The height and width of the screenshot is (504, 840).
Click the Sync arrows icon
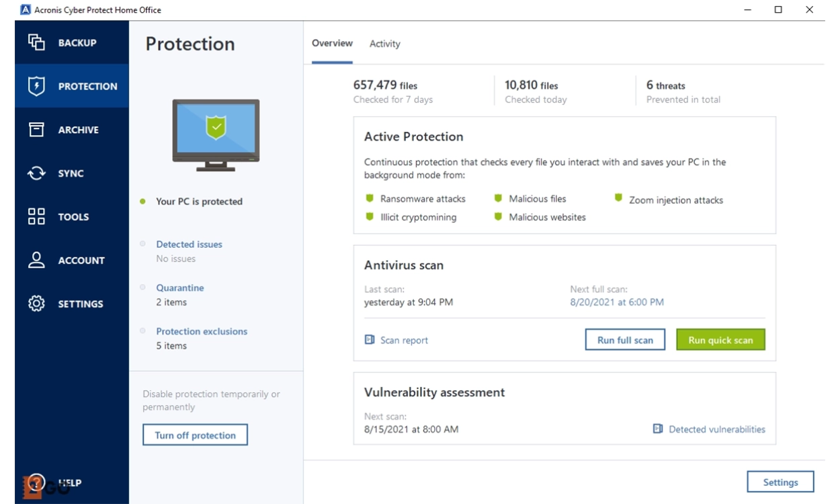[x=36, y=173]
